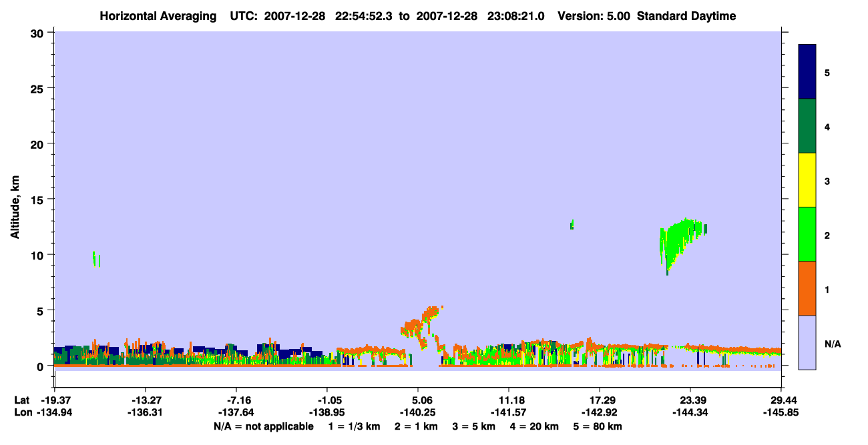868x445 pixels.
Task: Click the 'Lat' row label
Action: click(x=21, y=400)
